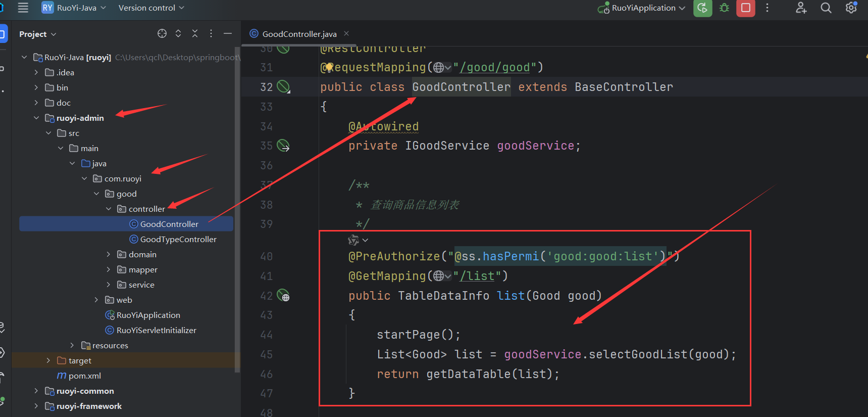
Task: Click the Rerun application icon
Action: pyautogui.click(x=702, y=8)
